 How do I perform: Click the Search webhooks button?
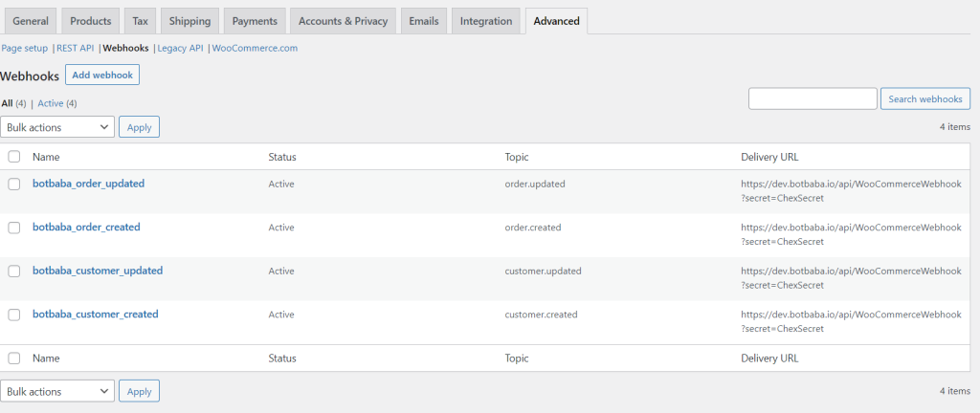[925, 98]
